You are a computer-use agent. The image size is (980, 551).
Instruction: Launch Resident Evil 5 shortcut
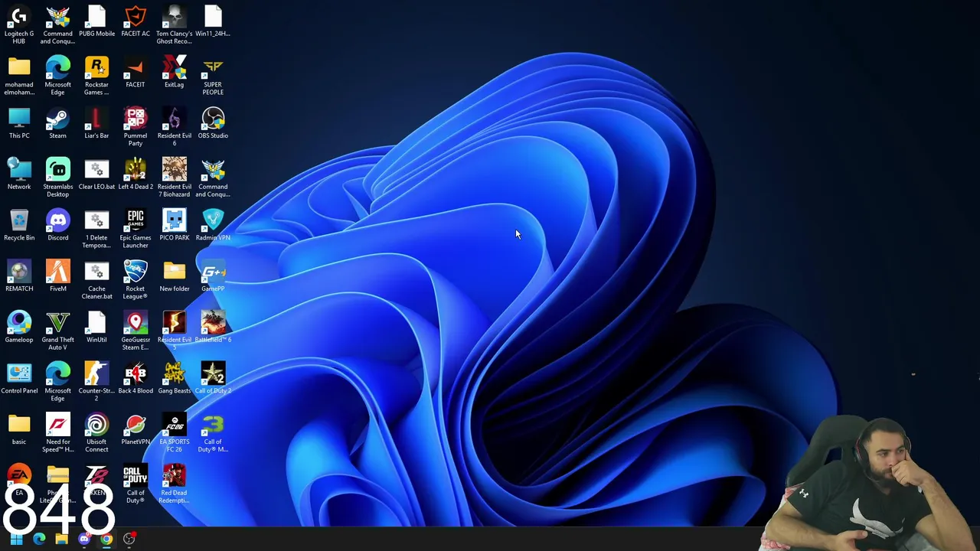175,331
